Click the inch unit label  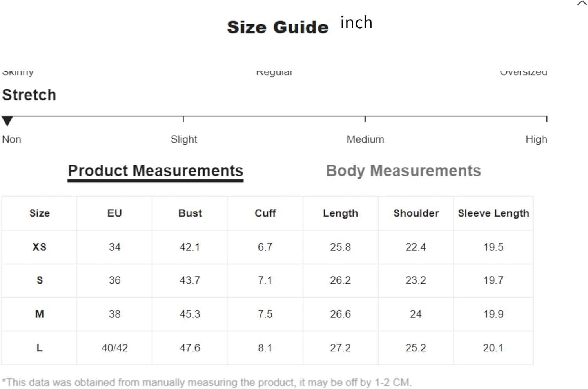[x=356, y=22]
